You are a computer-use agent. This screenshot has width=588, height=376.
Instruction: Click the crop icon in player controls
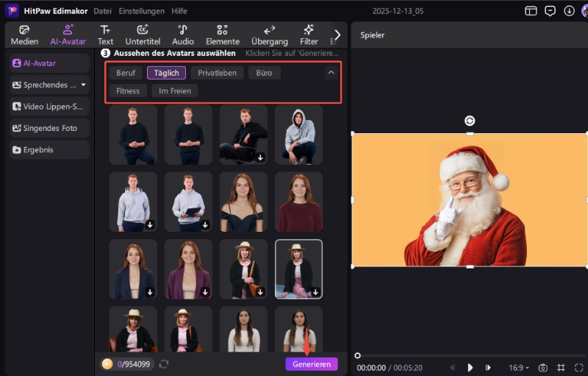pyautogui.click(x=561, y=367)
